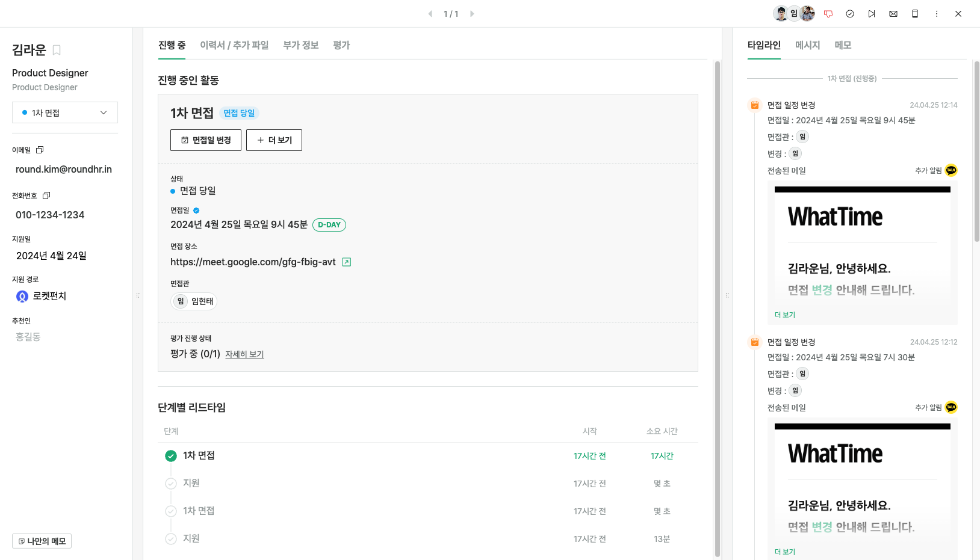Click the 자세히 보기 link
The image size is (980, 560).
tap(244, 354)
